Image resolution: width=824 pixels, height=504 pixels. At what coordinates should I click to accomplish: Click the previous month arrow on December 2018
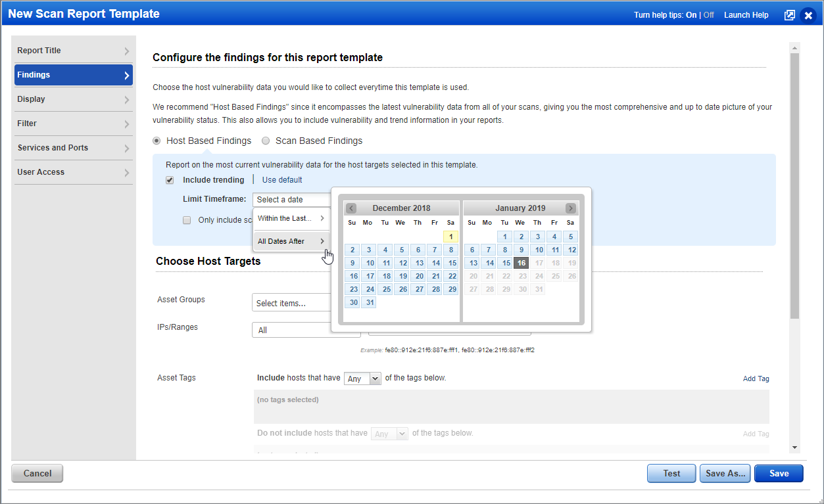[x=351, y=208]
